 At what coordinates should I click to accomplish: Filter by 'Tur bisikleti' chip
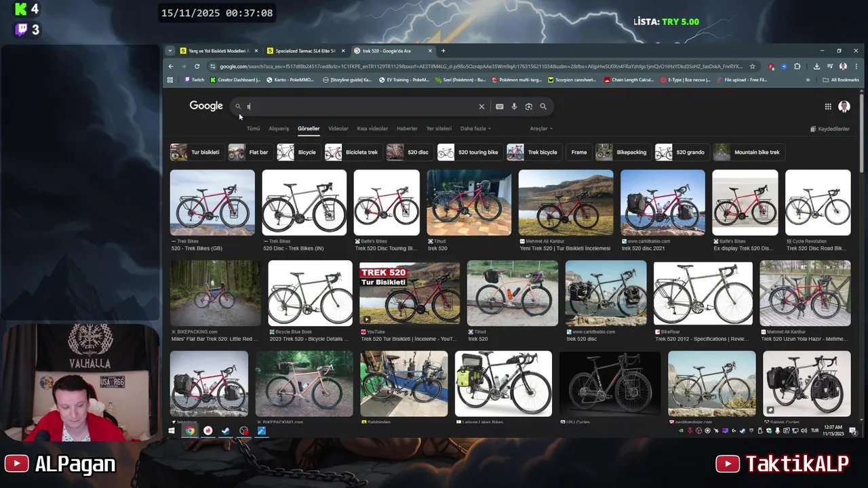[196, 152]
